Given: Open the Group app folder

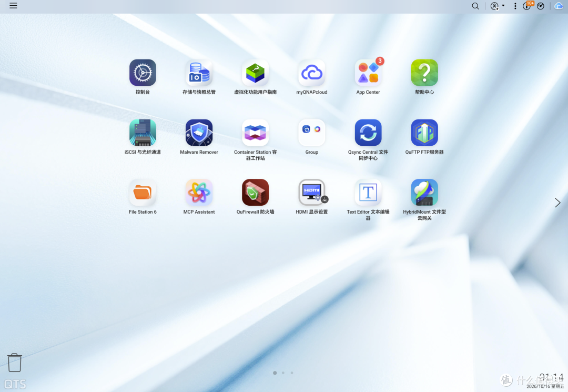Looking at the screenshot, I should click(311, 133).
